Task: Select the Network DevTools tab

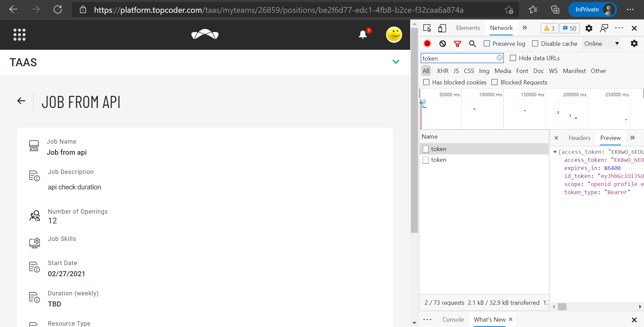Action: tap(501, 28)
